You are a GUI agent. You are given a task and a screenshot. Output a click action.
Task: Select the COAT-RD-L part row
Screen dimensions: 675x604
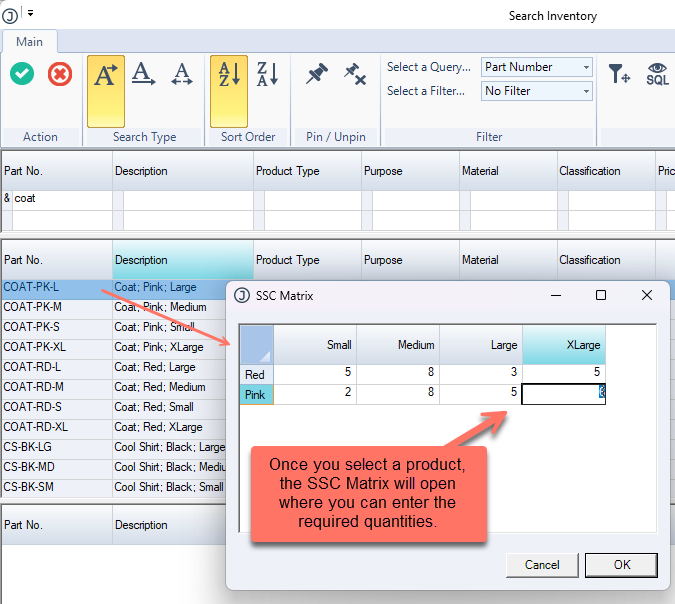114,369
